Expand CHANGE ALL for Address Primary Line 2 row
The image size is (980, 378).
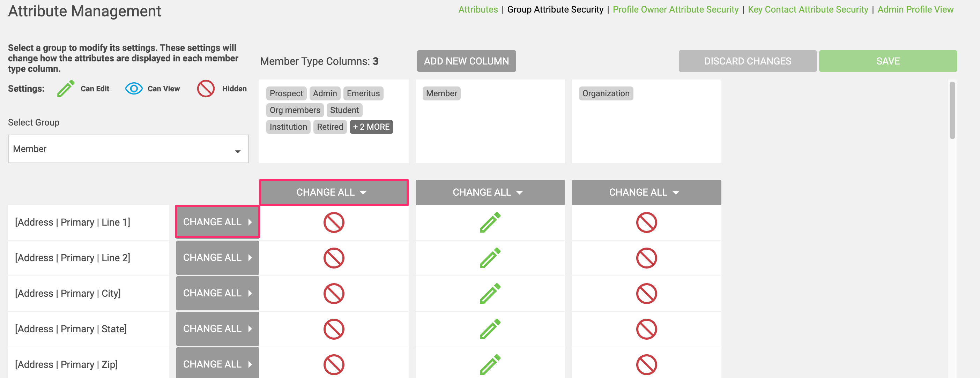tap(218, 257)
